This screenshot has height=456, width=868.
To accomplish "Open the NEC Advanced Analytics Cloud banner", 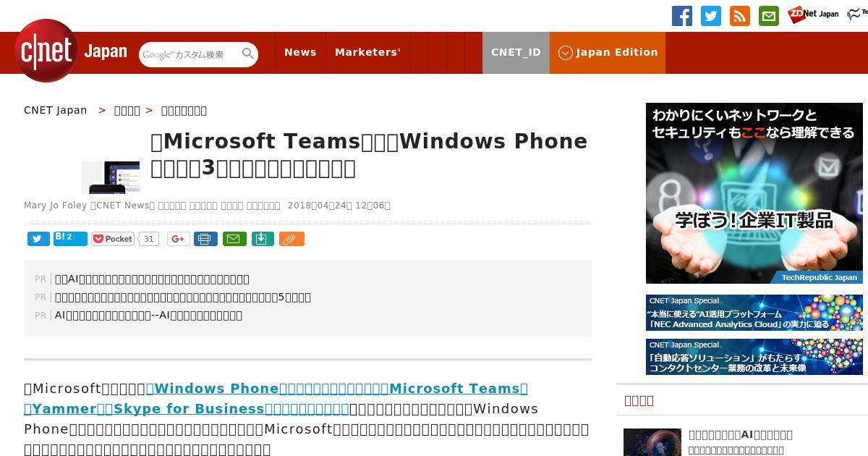I will (x=754, y=313).
